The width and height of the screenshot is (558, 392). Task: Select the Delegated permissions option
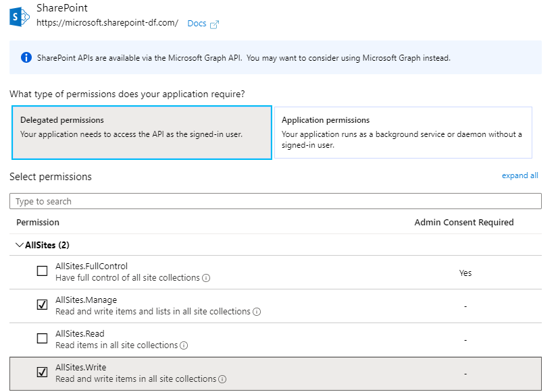(142, 132)
